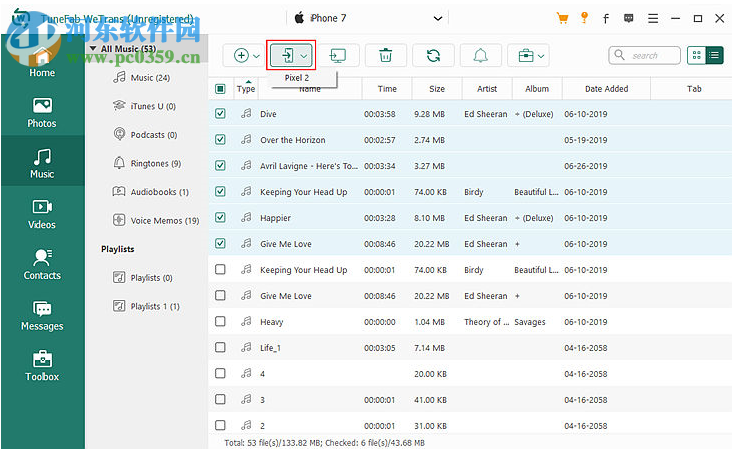Open the Playlists 1 (1) playlist
This screenshot has width=732, height=450.
146,306
